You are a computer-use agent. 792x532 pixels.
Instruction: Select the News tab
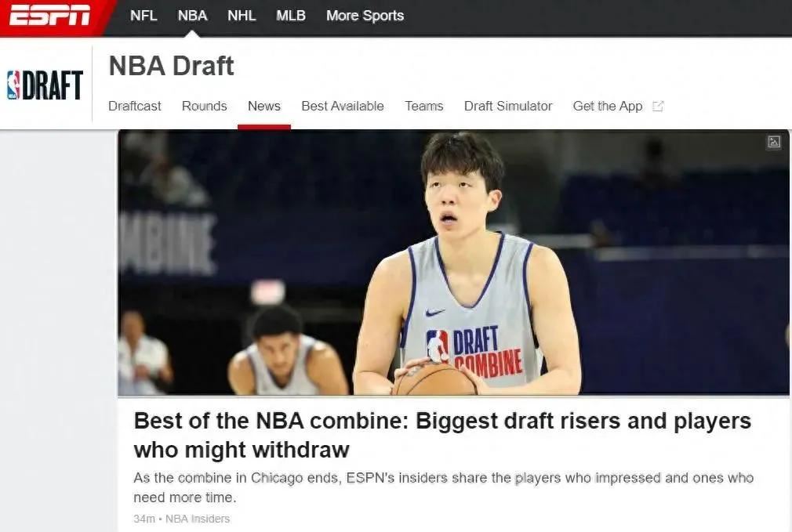(x=263, y=106)
